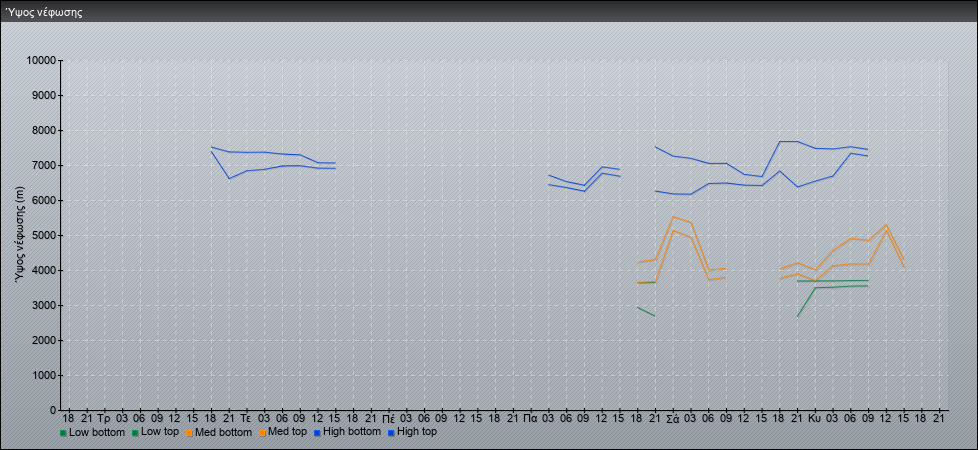Image resolution: width=978 pixels, height=450 pixels.
Task: Click the 7000 y-axis label
Action: 44,165
